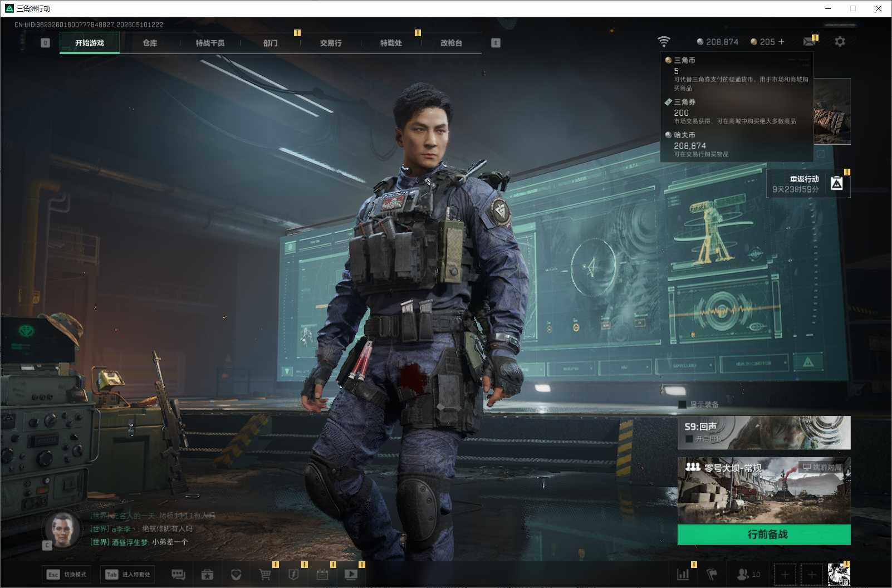Click the 重返行动 triangle bag icon
The width and height of the screenshot is (892, 588).
click(837, 183)
